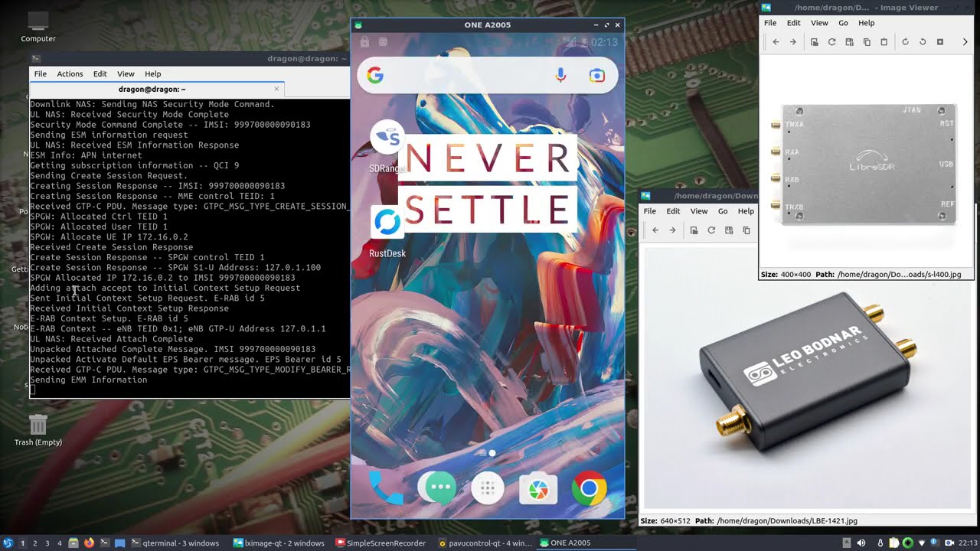Open Actions menu in terminal
This screenshot has height=551, width=980.
[x=70, y=73]
